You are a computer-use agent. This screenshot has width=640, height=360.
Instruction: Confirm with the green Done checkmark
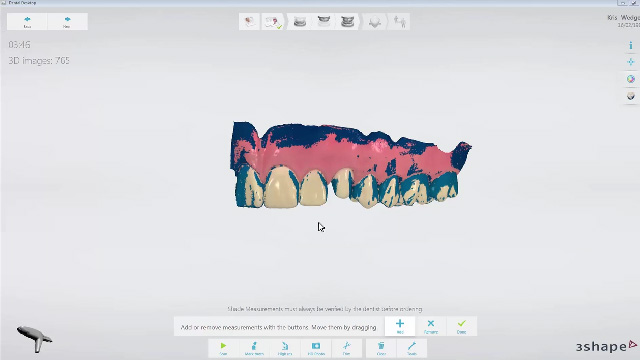462,326
